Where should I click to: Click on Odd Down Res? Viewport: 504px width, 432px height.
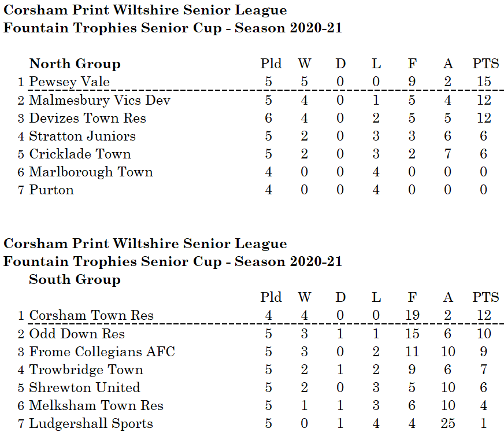point(77,334)
